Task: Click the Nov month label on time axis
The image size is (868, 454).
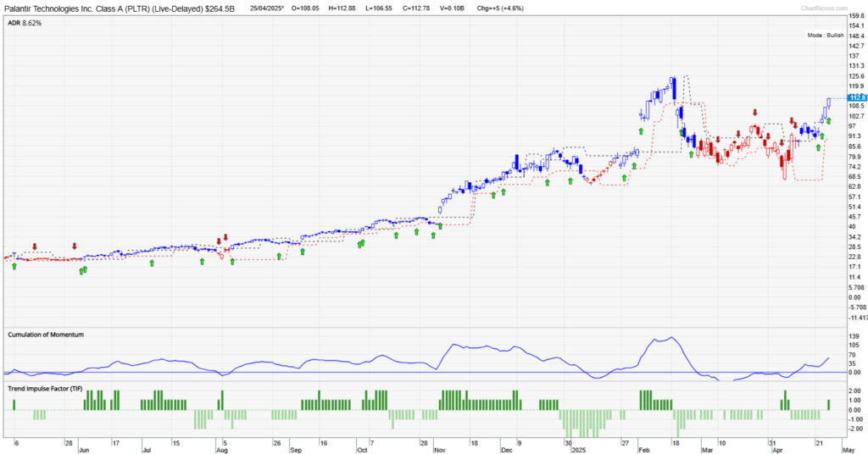Action: coord(440,450)
